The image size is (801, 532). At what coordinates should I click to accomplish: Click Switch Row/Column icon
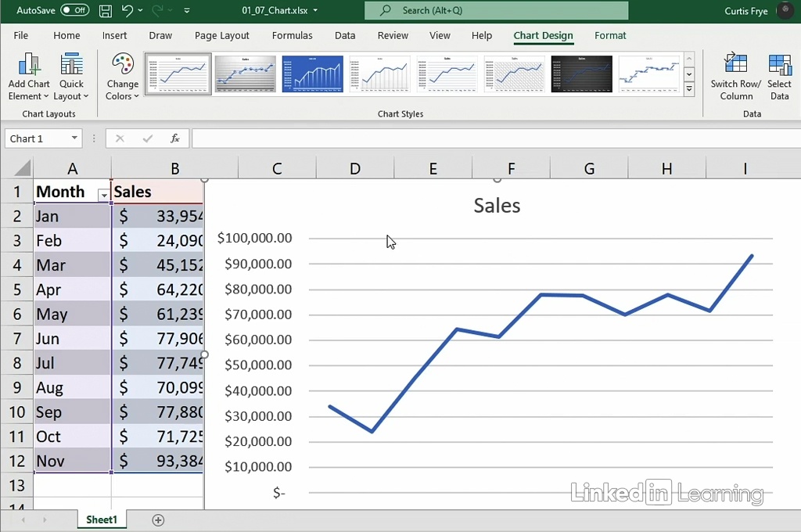click(735, 77)
